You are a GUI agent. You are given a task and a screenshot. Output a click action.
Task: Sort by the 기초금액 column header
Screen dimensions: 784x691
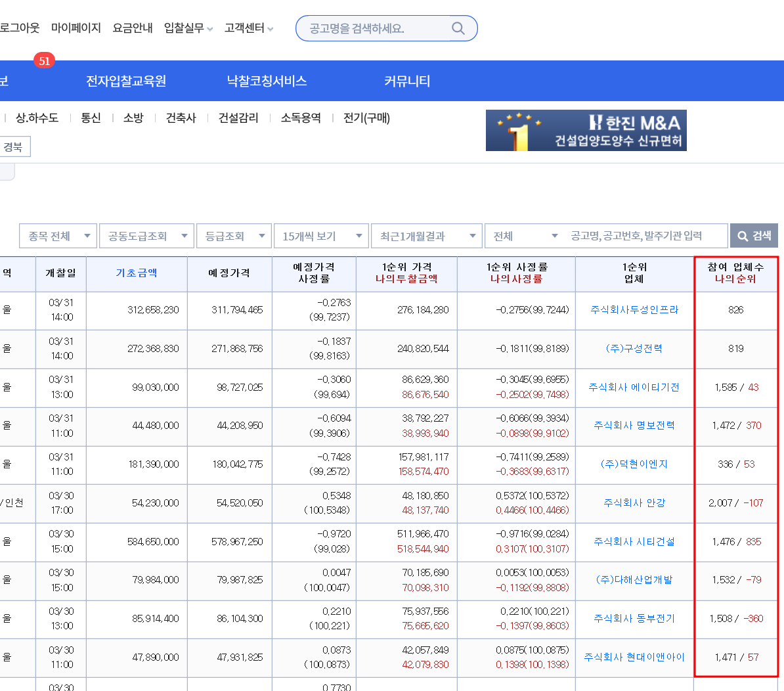tap(137, 273)
